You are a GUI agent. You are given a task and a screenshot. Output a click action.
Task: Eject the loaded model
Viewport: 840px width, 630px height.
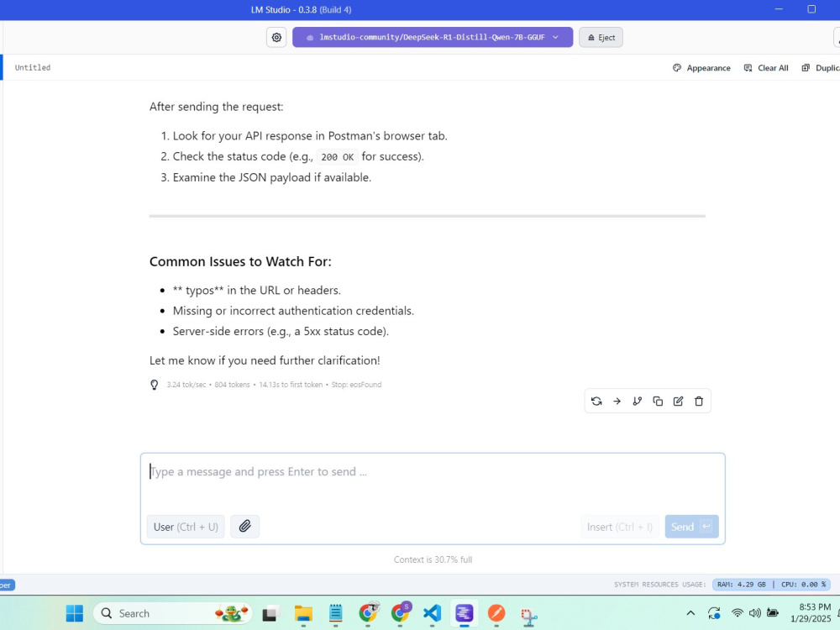[x=601, y=38]
